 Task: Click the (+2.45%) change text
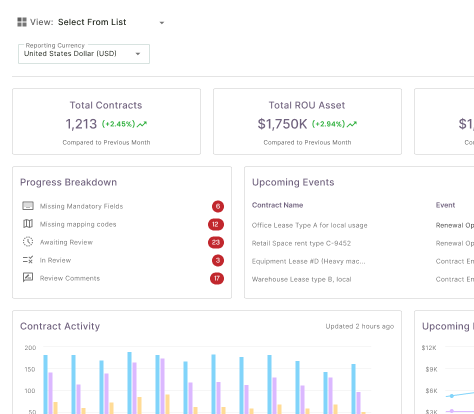pos(118,124)
